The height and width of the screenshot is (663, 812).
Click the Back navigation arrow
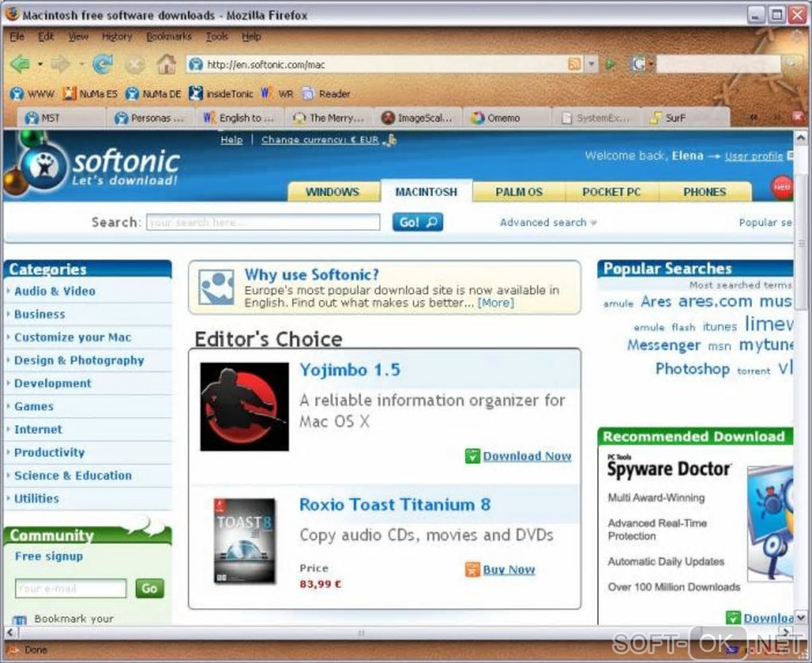click(x=20, y=64)
